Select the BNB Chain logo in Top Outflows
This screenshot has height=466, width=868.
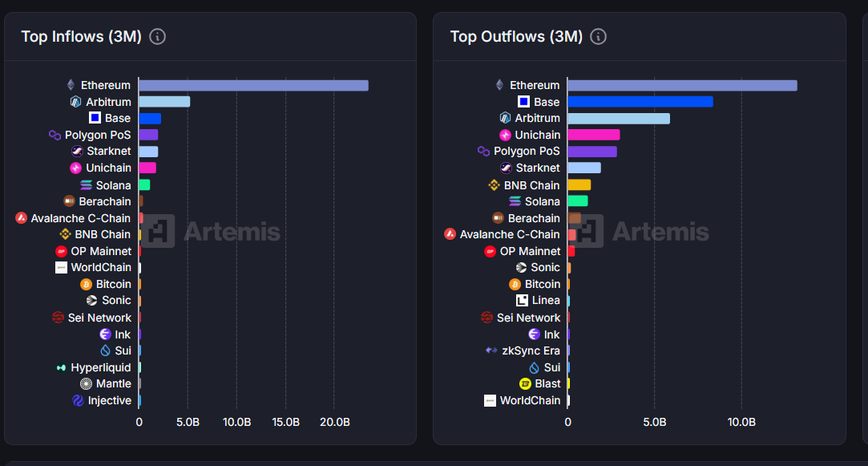[495, 185]
